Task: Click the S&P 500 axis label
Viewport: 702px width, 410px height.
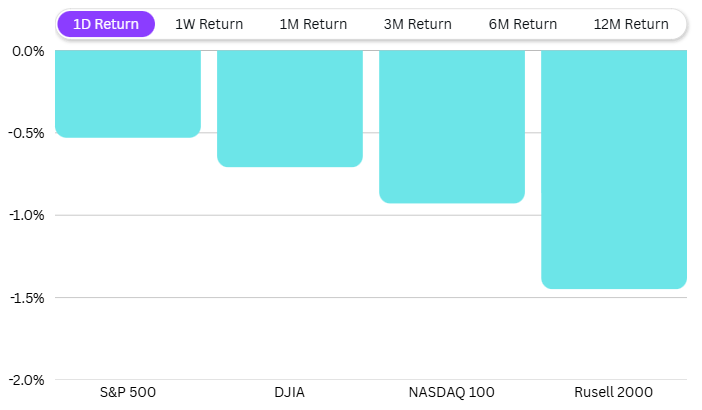Action: (x=128, y=391)
